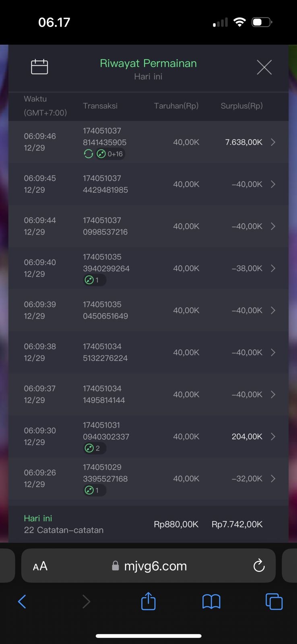Tap the free spin badge labeled 2
297x644 pixels.
(x=94, y=448)
